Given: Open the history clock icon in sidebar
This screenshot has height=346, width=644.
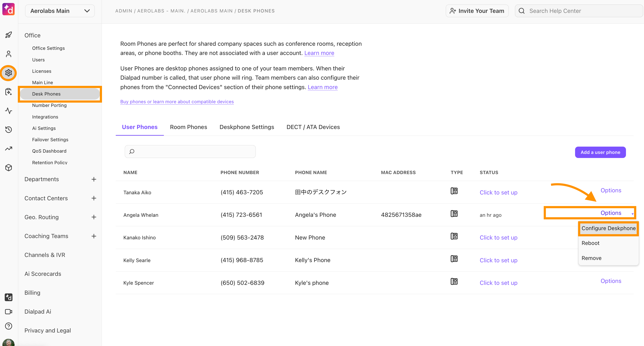Looking at the screenshot, I should pos(9,129).
